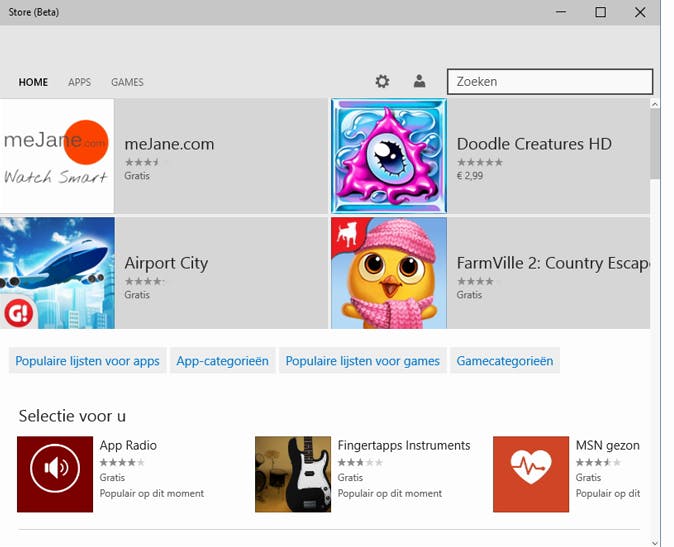
Task: Open the Airport City app icon
Action: (57, 273)
